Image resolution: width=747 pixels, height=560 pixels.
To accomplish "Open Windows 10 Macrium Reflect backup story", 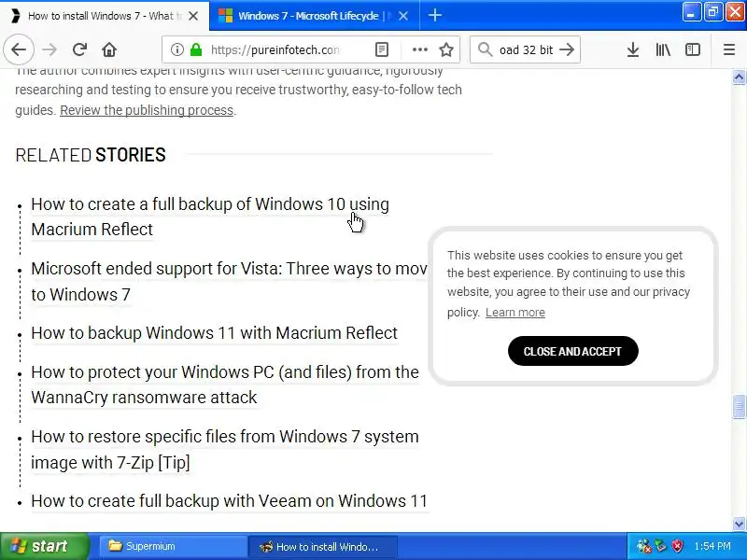I will [209, 217].
